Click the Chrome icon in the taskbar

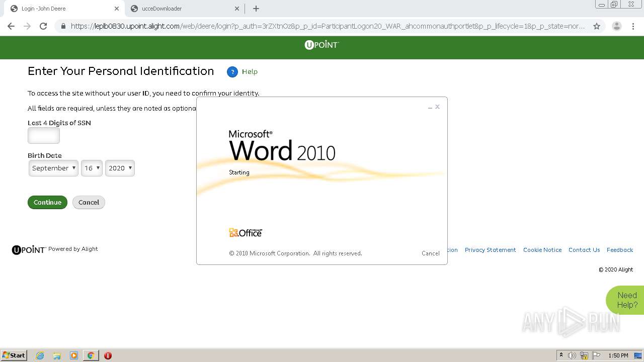pos(91,355)
